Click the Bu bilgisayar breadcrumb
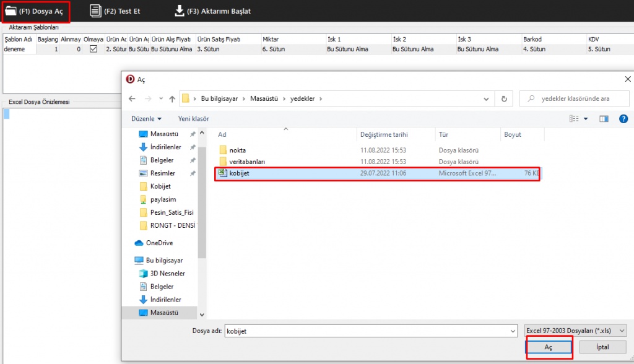The height and width of the screenshot is (364, 634). pos(219,98)
